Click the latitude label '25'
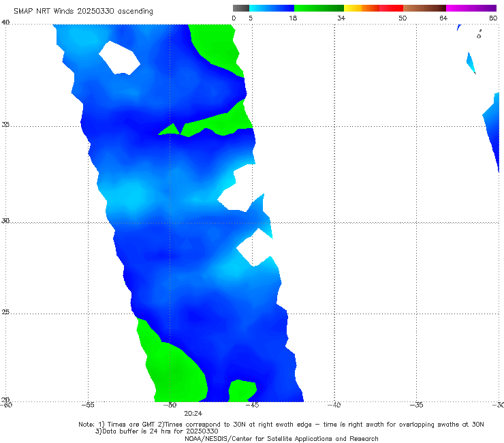The height and width of the screenshot is (443, 504). (x=5, y=311)
